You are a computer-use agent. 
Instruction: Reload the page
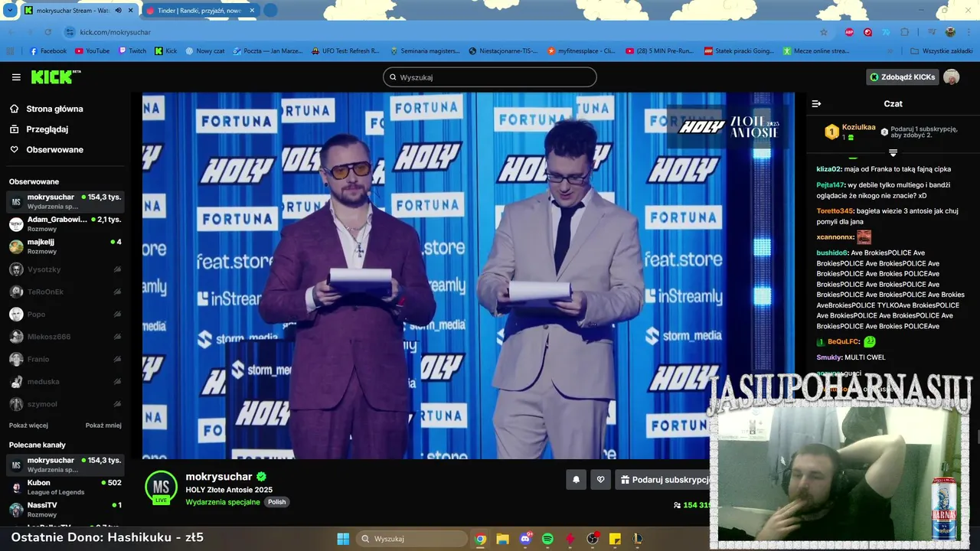(x=48, y=32)
